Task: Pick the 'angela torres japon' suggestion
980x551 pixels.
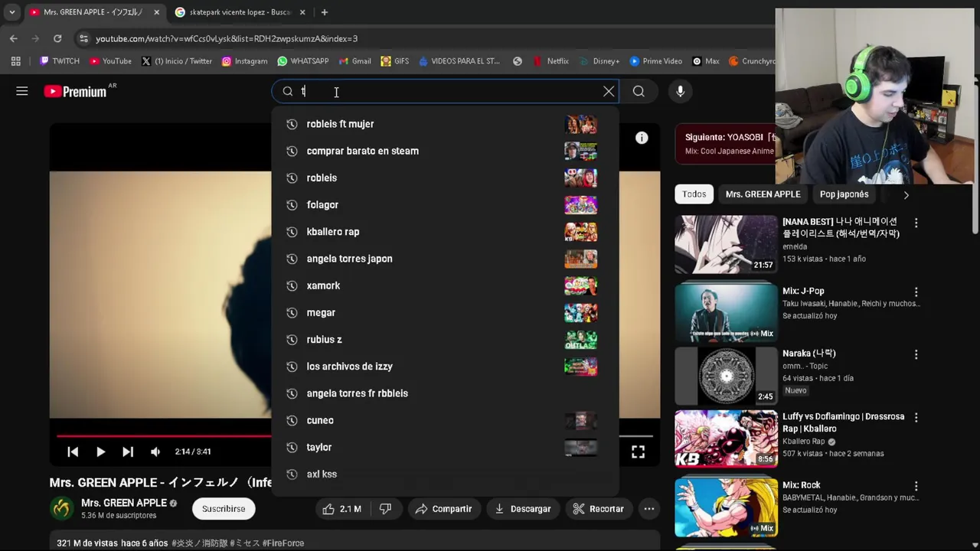Action: (445, 259)
